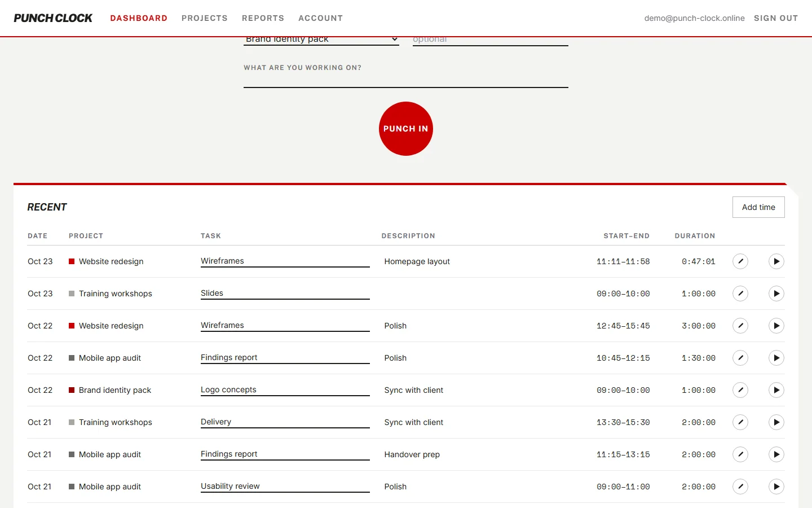Edit the Handover prep entry
The image size is (812, 508).
pos(740,454)
